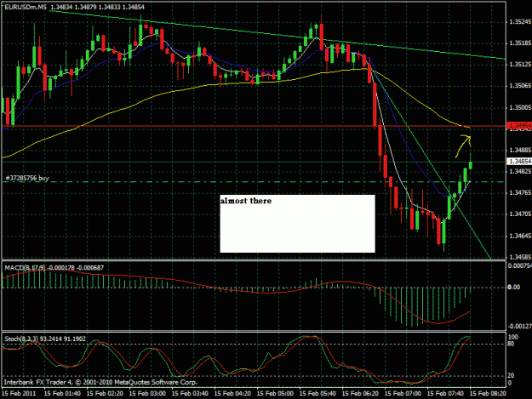
Task: Click the 15 Feb 07:40 time label
Action: [445, 393]
